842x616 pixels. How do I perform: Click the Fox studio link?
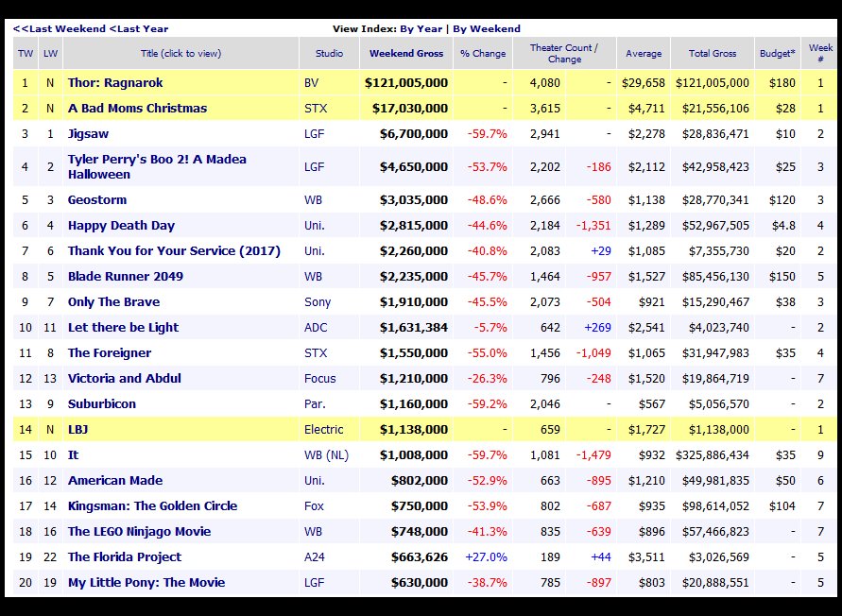314,505
